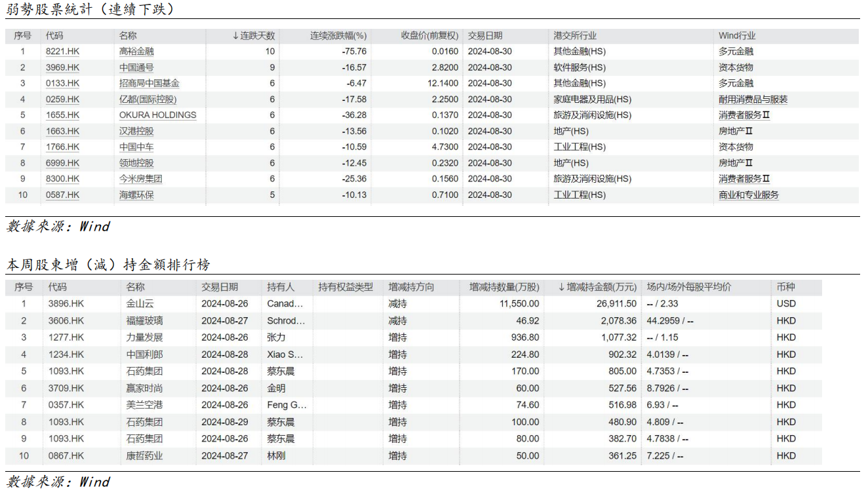Viewport: 868px width, 496px height.
Task: Sort by 连续涨跌幅(%) column header
Action: point(338,36)
